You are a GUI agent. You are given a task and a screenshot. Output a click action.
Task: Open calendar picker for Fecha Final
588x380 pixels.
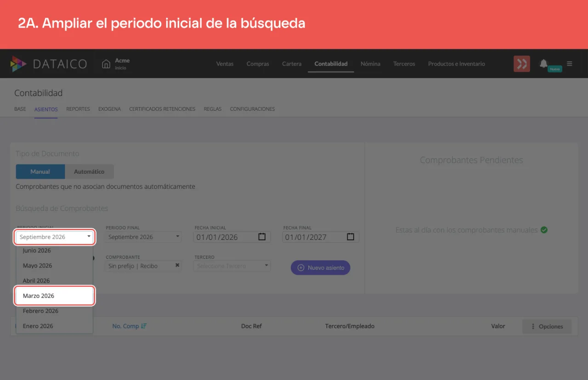pos(351,237)
